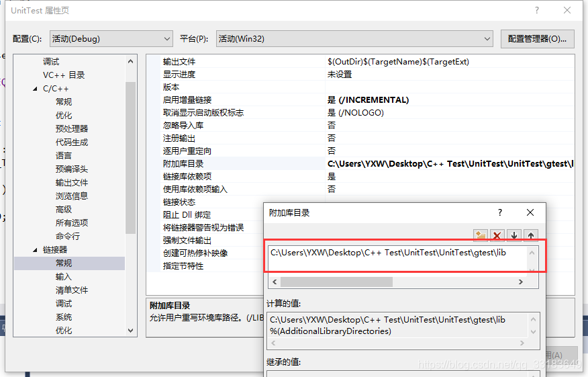
Task: Click the new line folder icon
Action: tap(481, 235)
